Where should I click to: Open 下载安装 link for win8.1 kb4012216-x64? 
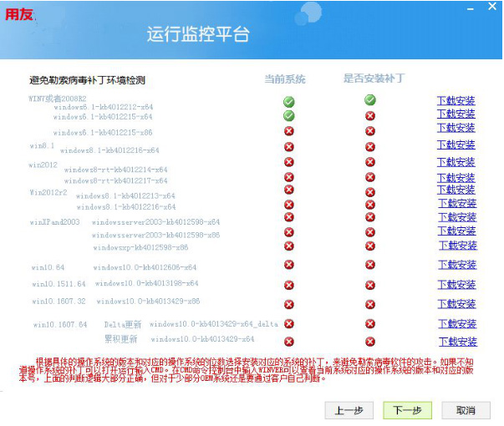[456, 145]
